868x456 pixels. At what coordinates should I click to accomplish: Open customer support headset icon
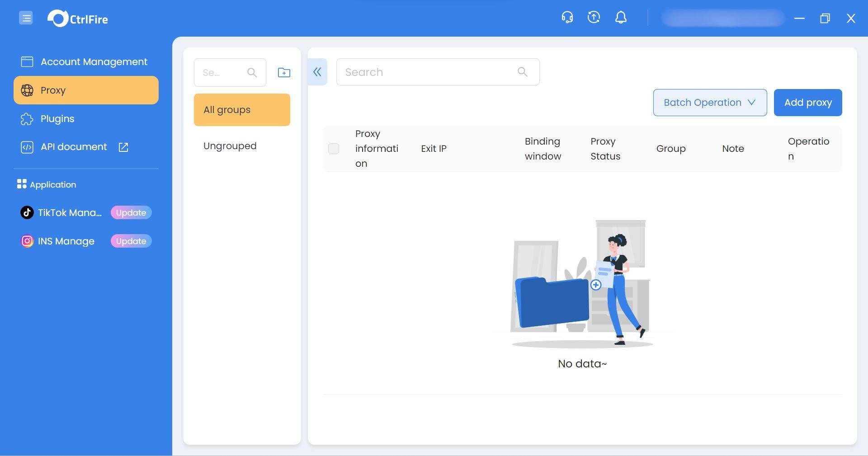coord(567,18)
